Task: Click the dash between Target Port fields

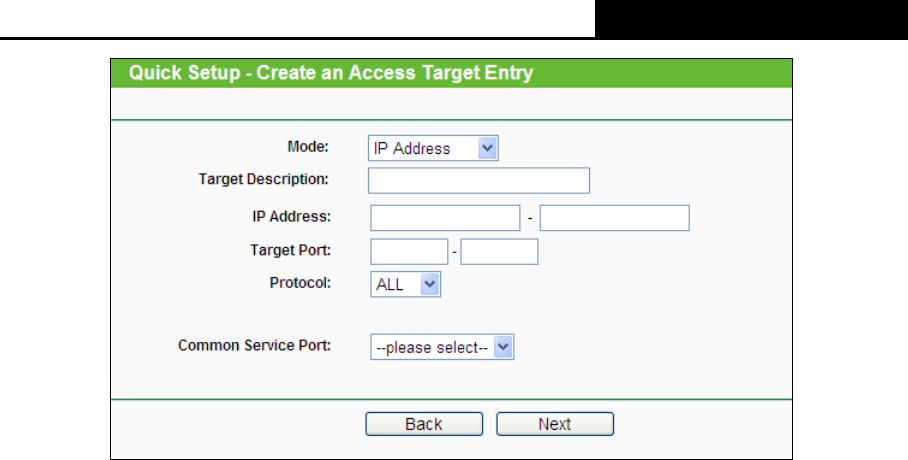Action: (454, 252)
